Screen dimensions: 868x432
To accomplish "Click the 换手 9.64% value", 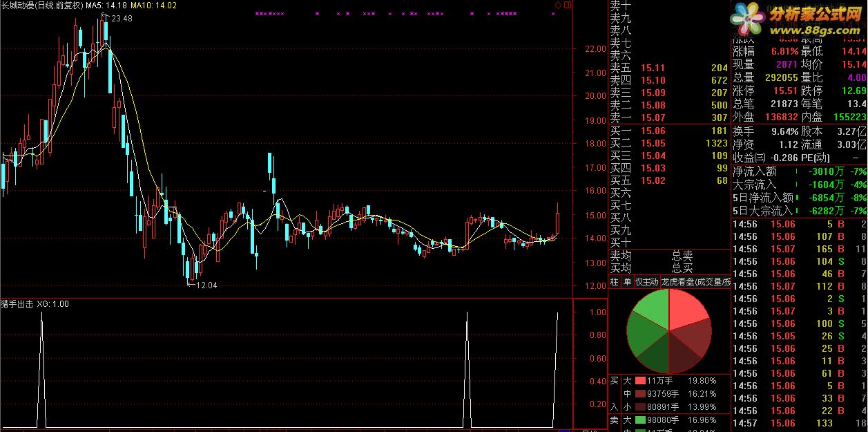I will click(x=784, y=131).
